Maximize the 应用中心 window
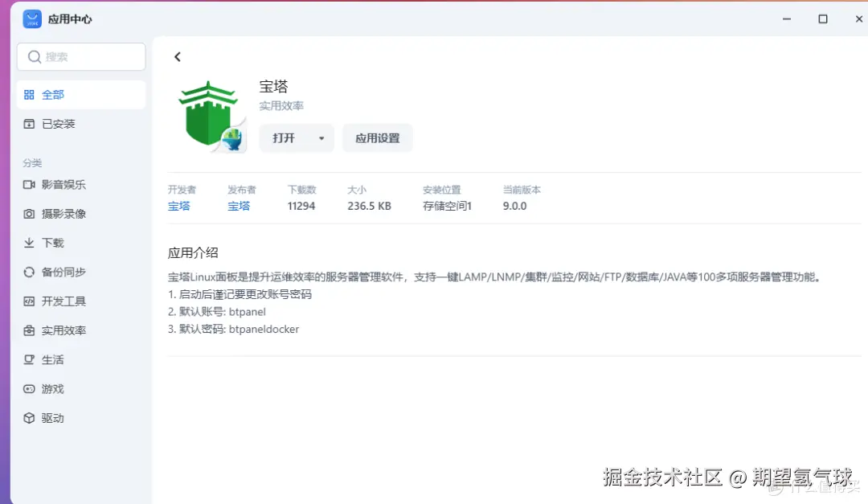 click(x=823, y=18)
